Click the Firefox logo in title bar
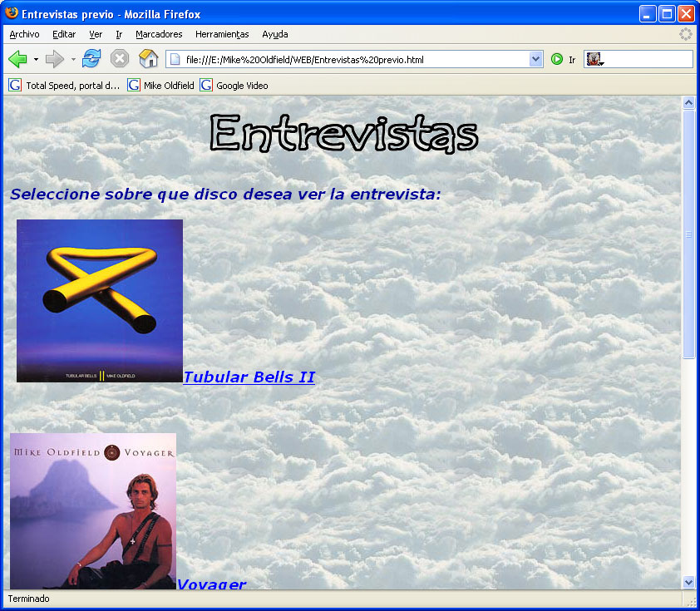700x611 pixels. click(12, 13)
